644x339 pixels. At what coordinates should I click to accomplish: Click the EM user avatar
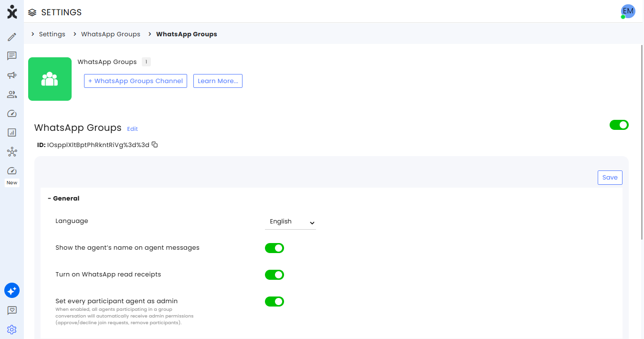[628, 11]
